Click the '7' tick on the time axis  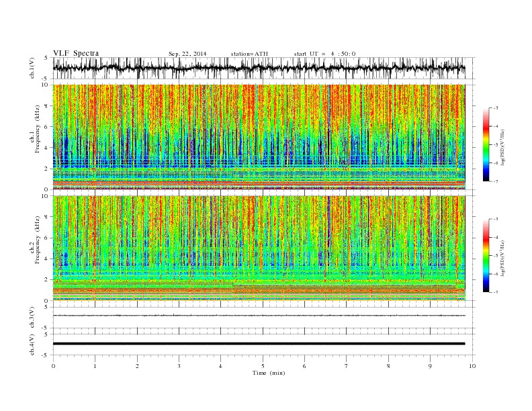click(x=347, y=366)
